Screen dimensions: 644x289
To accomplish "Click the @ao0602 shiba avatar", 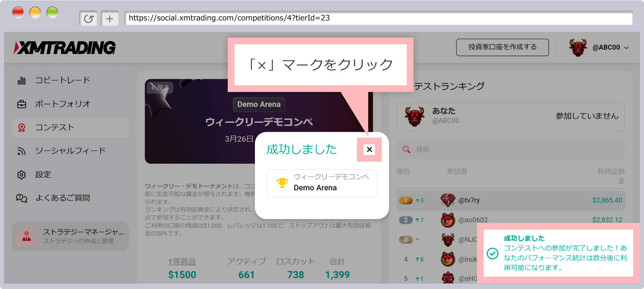I will coord(448,220).
